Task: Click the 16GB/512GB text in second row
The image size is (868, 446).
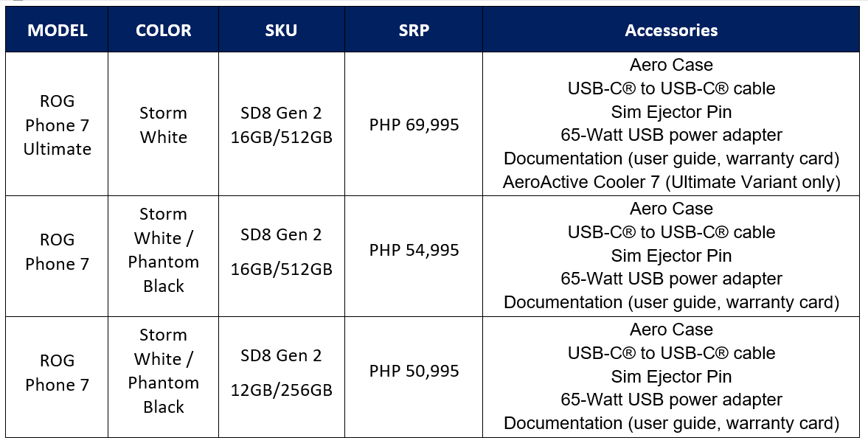Action: pyautogui.click(x=281, y=269)
